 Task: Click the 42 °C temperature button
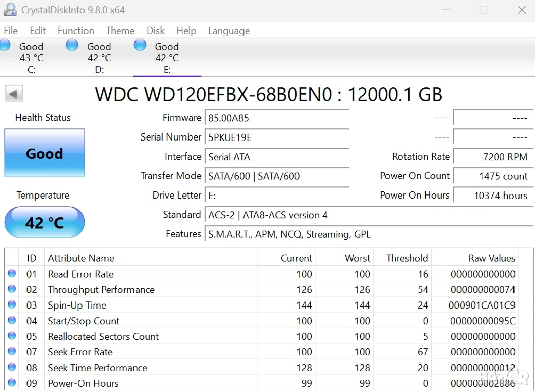[x=45, y=222]
